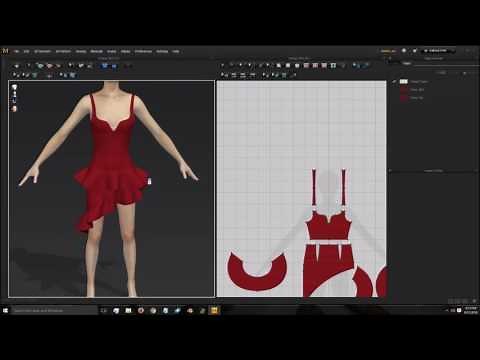Open the File menu
Image resolution: width=480 pixels, height=360 pixels.
pos(16,51)
